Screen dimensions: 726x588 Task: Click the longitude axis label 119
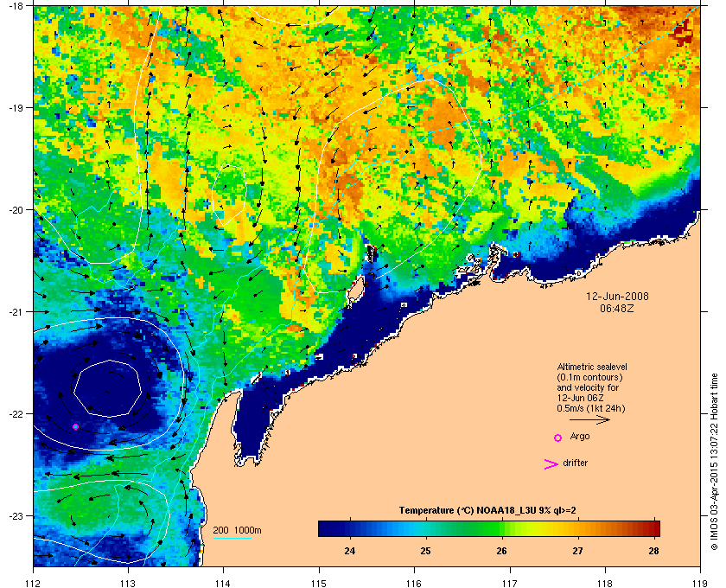point(699,584)
